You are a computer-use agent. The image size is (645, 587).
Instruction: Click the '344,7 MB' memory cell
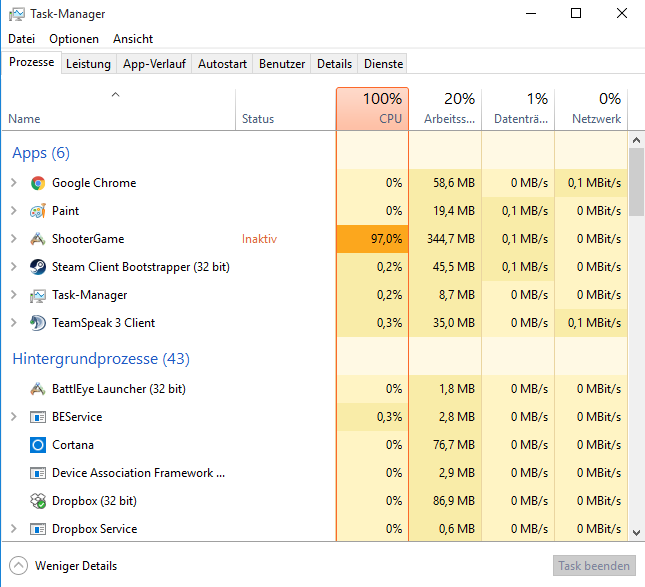pos(445,239)
